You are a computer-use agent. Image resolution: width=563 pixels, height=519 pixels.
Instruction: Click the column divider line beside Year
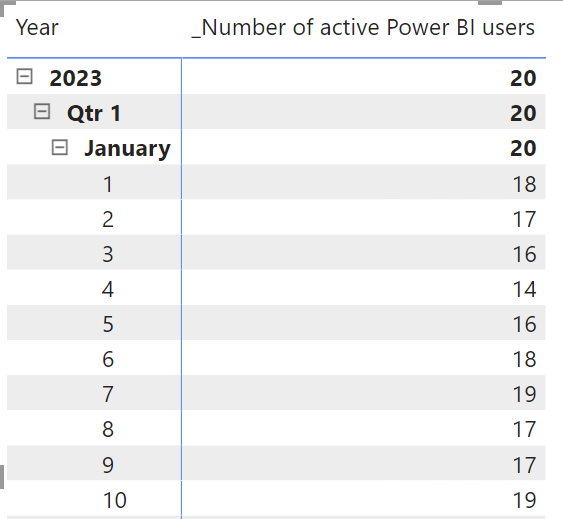(x=182, y=287)
